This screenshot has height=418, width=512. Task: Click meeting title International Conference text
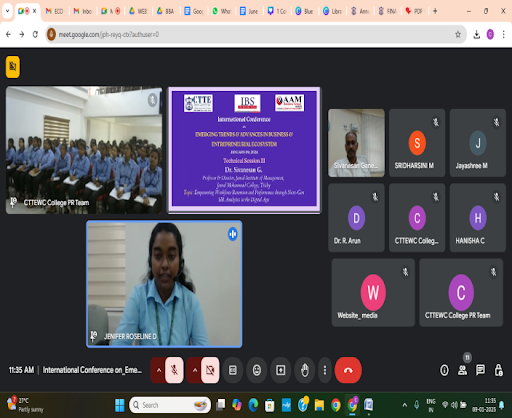tap(92, 370)
